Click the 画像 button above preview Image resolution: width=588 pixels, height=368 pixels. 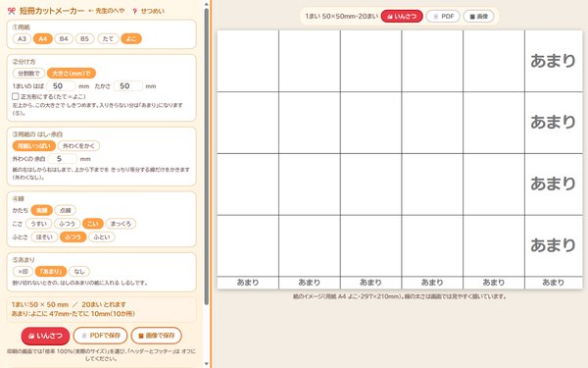click(x=478, y=16)
